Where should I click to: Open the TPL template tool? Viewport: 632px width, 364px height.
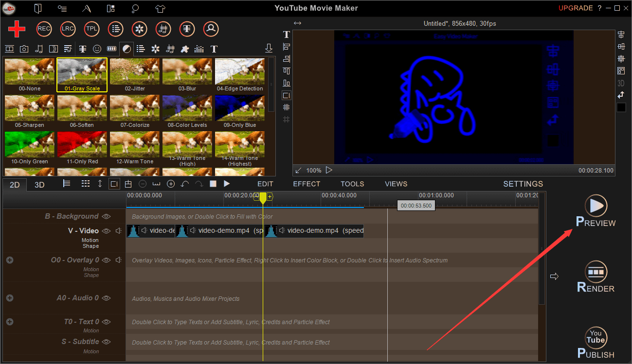click(91, 29)
